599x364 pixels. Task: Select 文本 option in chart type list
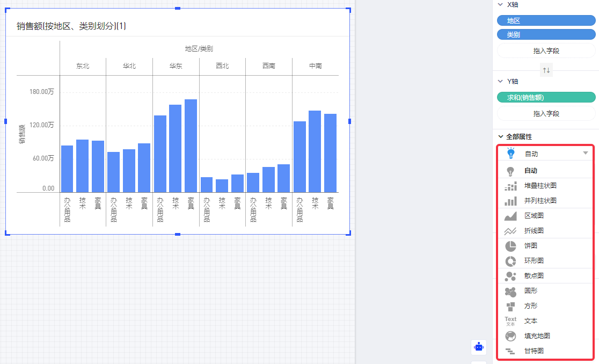pyautogui.click(x=531, y=321)
